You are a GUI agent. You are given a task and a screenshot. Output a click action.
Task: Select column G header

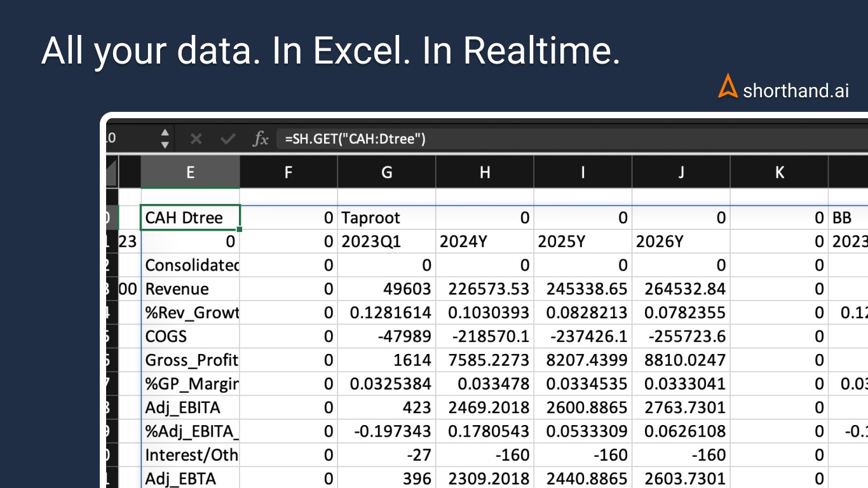pos(386,172)
